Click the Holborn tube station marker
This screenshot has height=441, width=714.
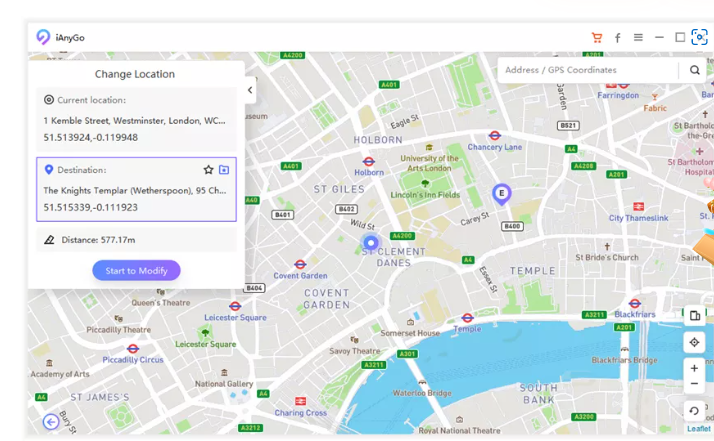click(x=369, y=162)
